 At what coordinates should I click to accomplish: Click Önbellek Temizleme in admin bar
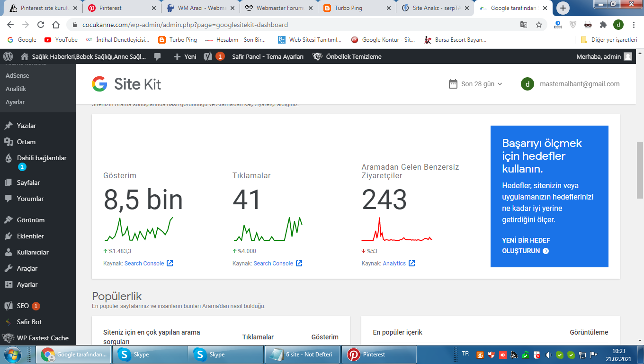click(347, 56)
